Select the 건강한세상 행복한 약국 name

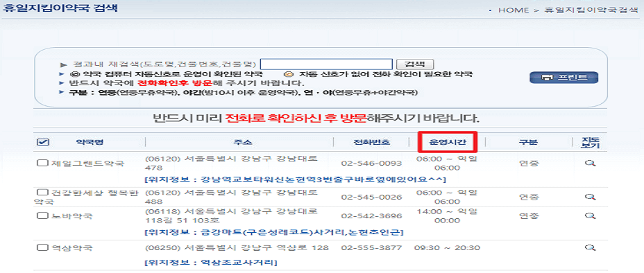87,197
